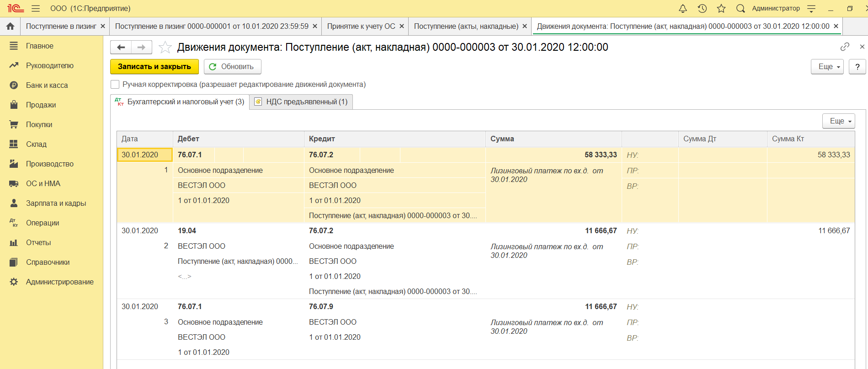The width and height of the screenshot is (868, 369).
Task: Navigate back with left arrow
Action: (x=121, y=47)
